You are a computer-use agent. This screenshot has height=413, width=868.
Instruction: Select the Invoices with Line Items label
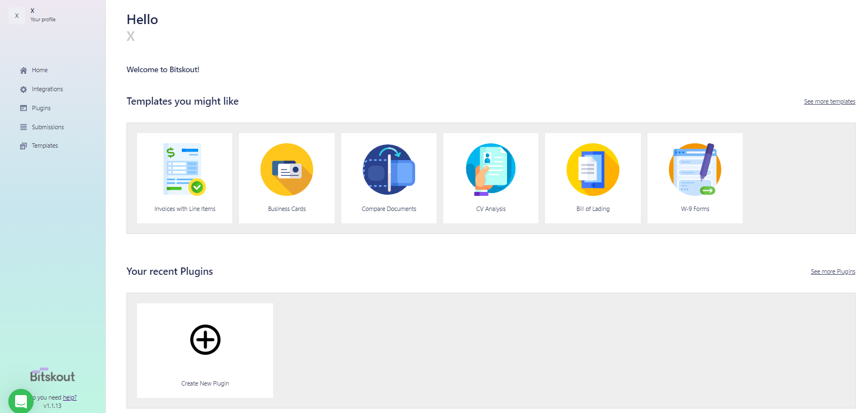tap(185, 209)
